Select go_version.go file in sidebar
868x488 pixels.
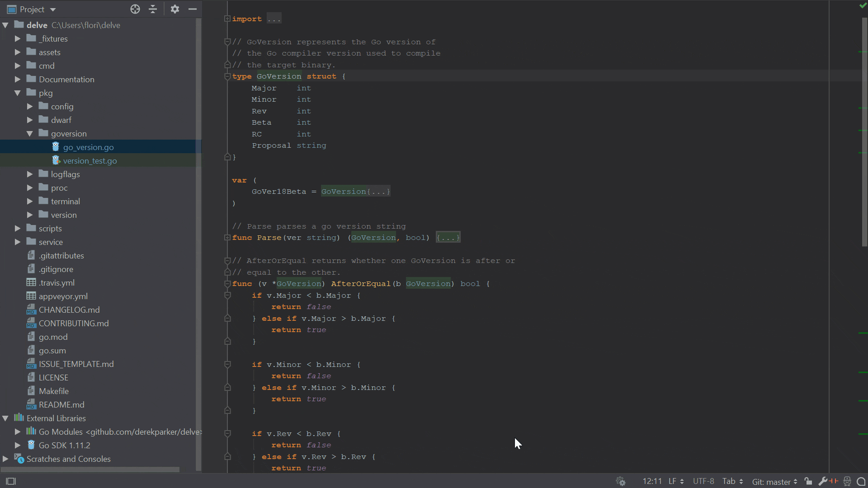coord(88,146)
